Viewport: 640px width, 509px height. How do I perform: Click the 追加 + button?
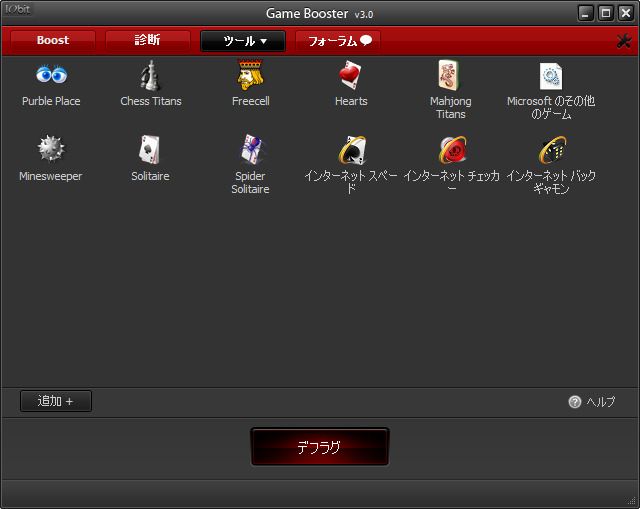pos(56,401)
